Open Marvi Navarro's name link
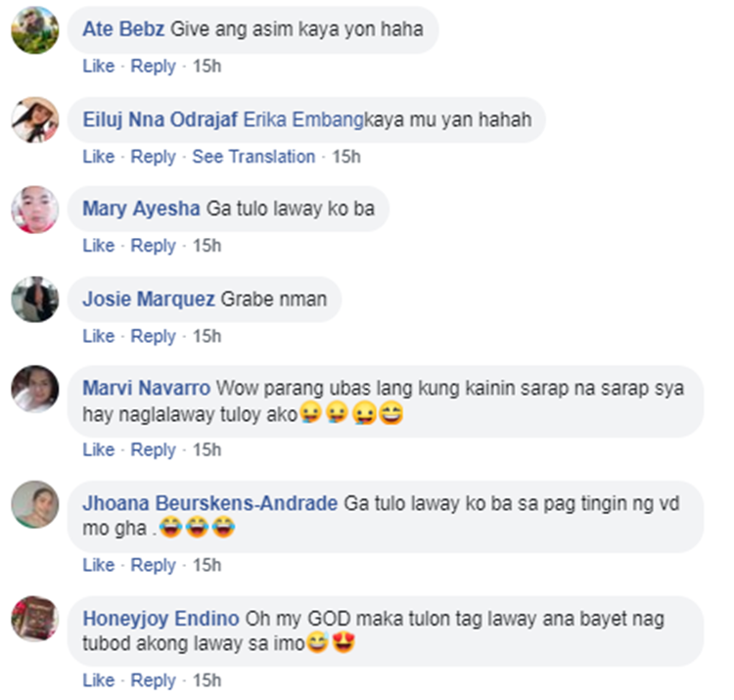Screen dimensions: 734x700 pyautogui.click(x=147, y=388)
